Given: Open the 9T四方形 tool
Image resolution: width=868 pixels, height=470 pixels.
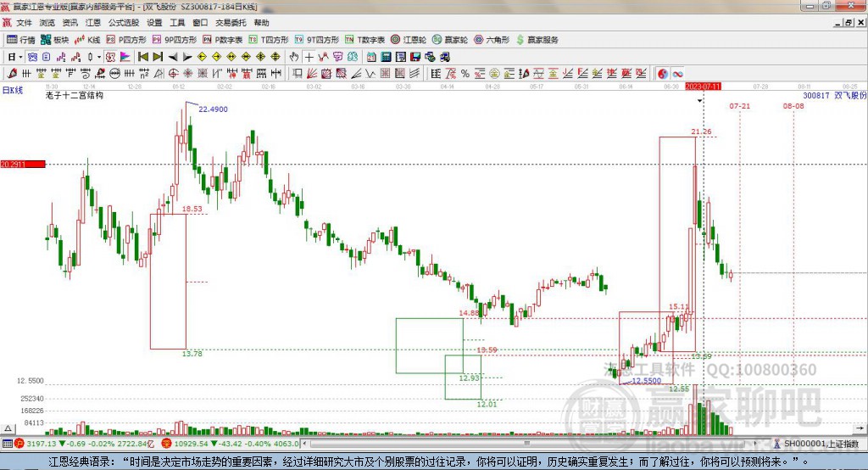Looking at the screenshot, I should pyautogui.click(x=317, y=40).
